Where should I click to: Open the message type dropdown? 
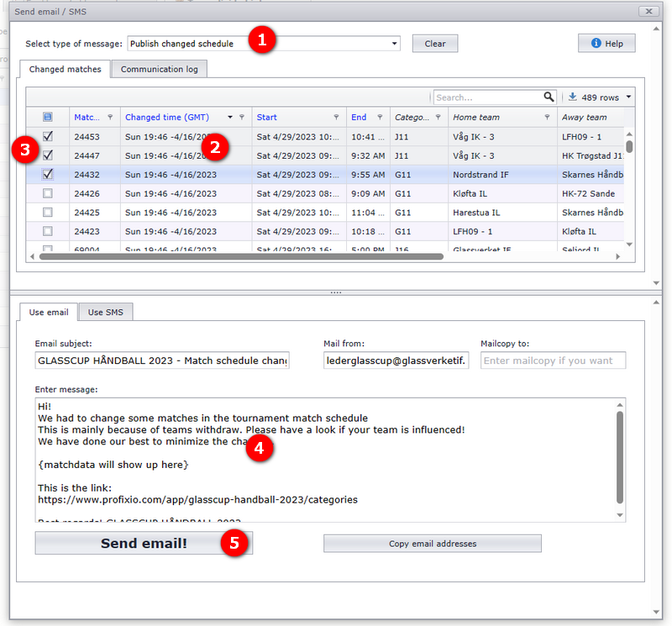[x=394, y=44]
